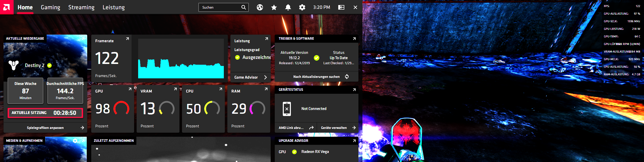Open Geräte verwalten
The width and height of the screenshot is (644, 162).
[338, 128]
